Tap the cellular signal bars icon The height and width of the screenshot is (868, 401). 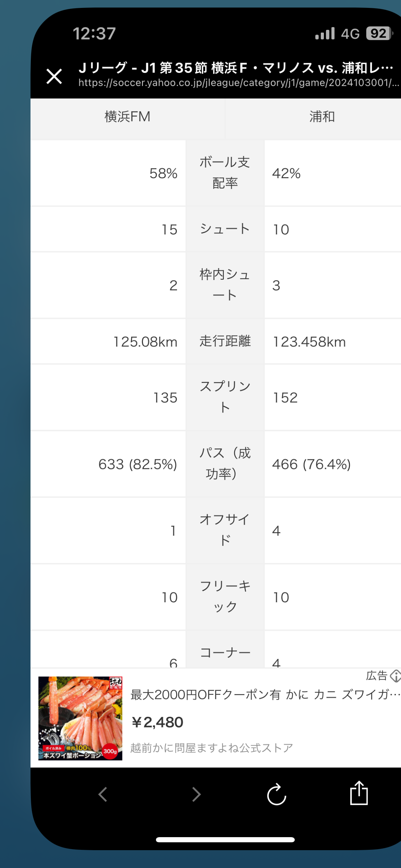[x=325, y=34]
